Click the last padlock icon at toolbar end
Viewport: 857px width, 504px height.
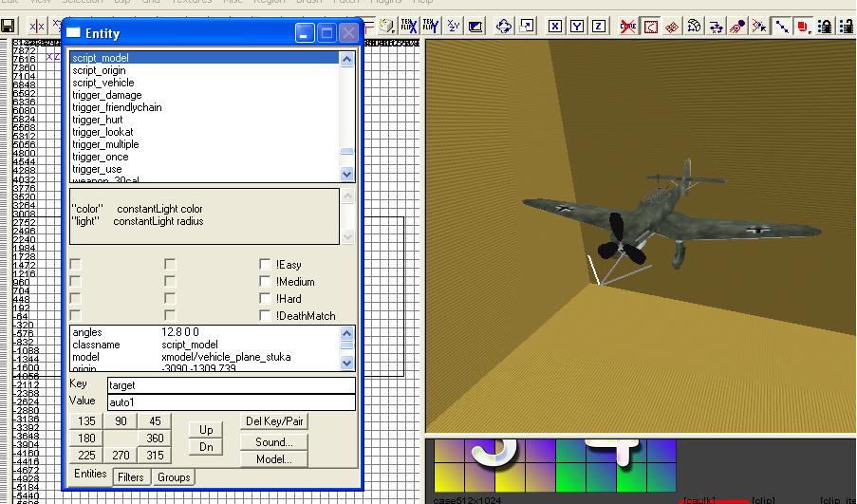click(847, 26)
